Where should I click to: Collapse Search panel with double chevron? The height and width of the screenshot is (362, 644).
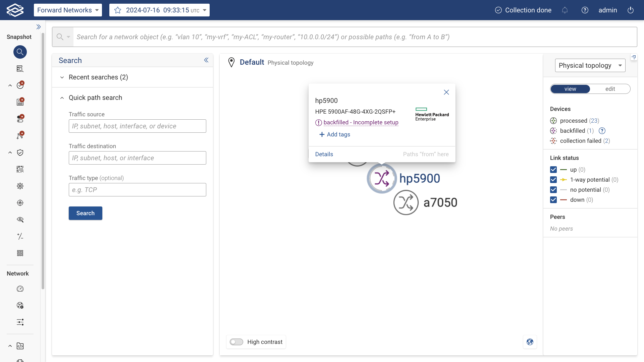pyautogui.click(x=206, y=60)
